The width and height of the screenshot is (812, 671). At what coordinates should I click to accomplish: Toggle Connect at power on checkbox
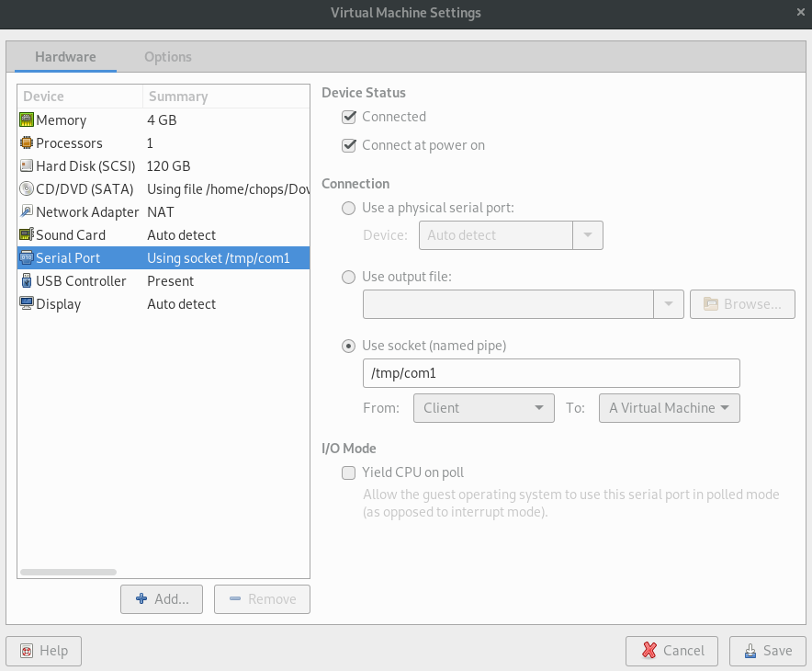[x=349, y=145]
